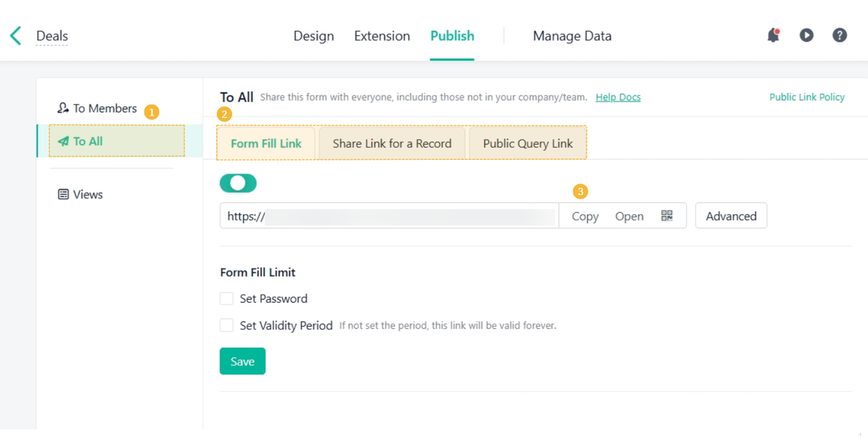868x437 pixels.
Task: Go back using the left arrow icon
Action: click(x=16, y=36)
